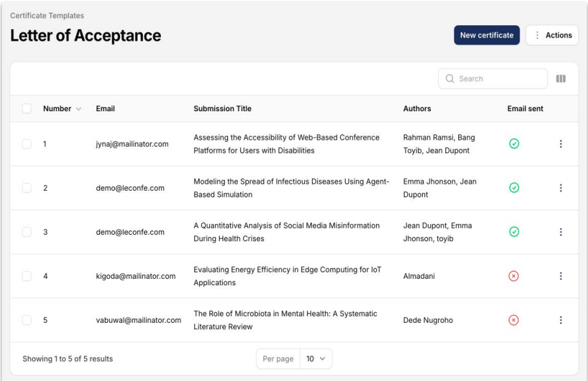Check the checkbox for certificate number 1

pos(26,144)
